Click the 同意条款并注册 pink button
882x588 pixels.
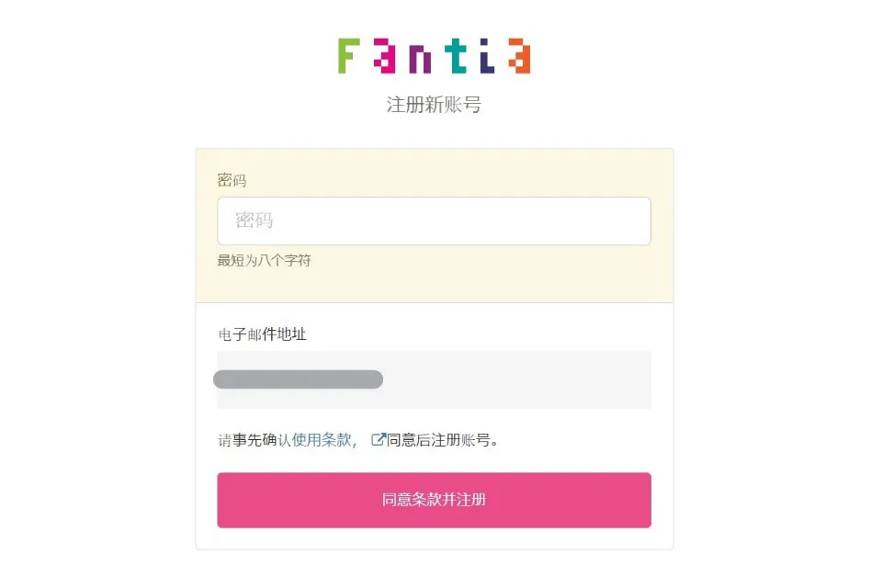click(x=434, y=500)
